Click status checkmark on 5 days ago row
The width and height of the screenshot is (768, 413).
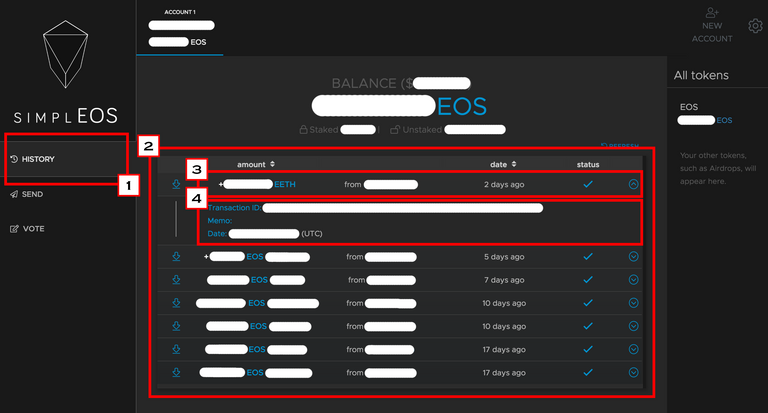pyautogui.click(x=588, y=257)
